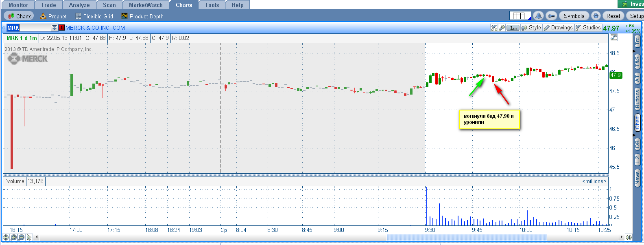The height and width of the screenshot is (245, 644).
Task: Open the Style menu
Action: (531, 28)
